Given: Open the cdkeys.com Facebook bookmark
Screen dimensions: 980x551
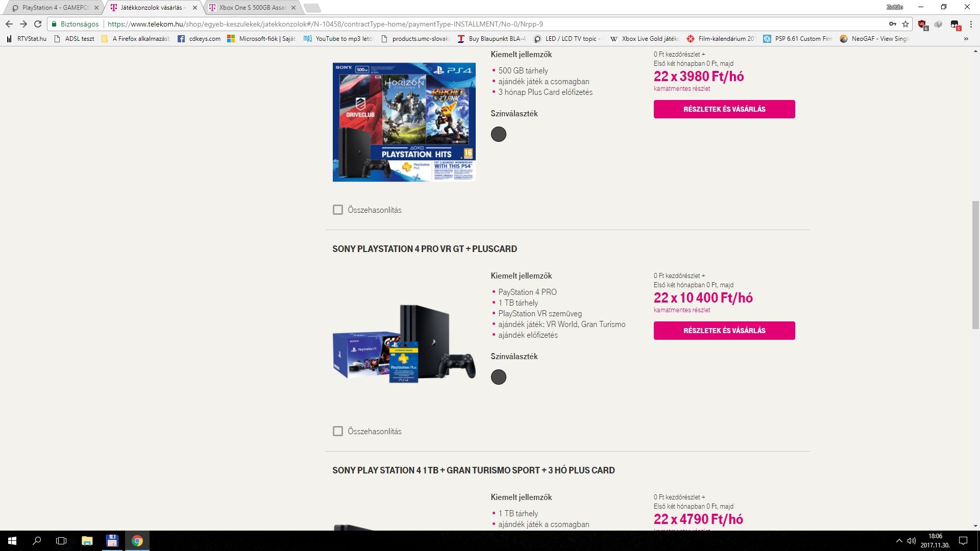Looking at the screenshot, I should (x=199, y=39).
